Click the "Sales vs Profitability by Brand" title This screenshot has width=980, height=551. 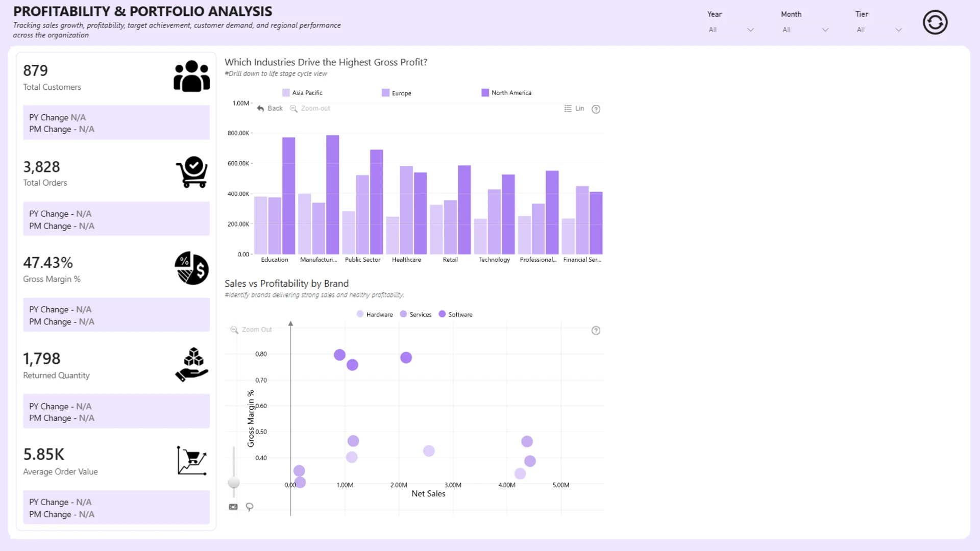[286, 284]
